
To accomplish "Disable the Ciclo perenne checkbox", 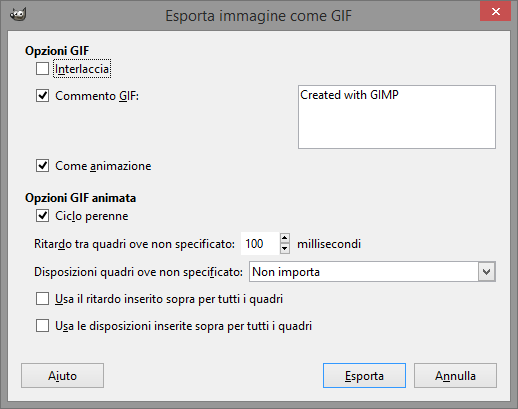I will 42,216.
